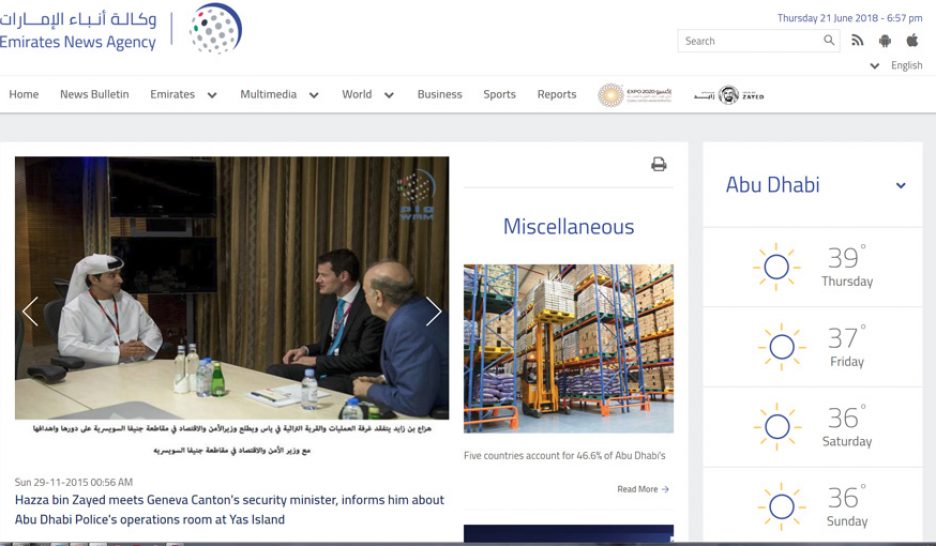Click the printer icon
Viewport: 936px width, 546px height.
[658, 165]
